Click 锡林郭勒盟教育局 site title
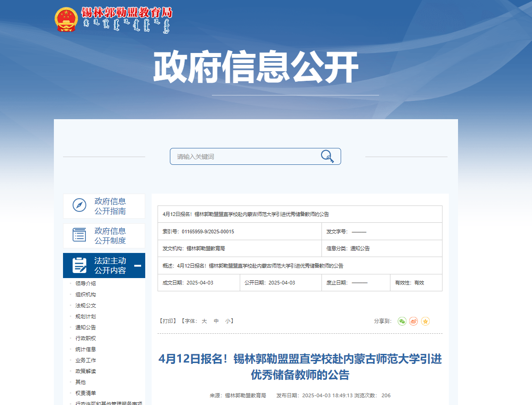The width and height of the screenshot is (532, 405). tap(126, 12)
